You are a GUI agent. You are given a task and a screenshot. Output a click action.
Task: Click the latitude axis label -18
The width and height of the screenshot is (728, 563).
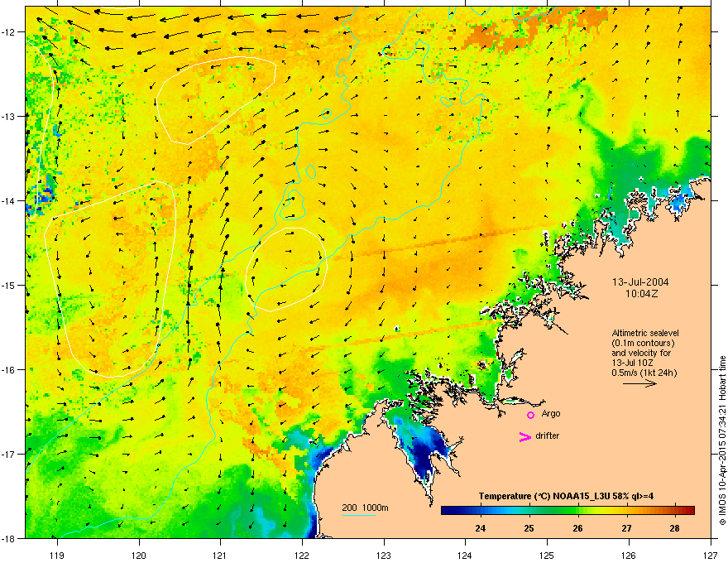pyautogui.click(x=9, y=538)
